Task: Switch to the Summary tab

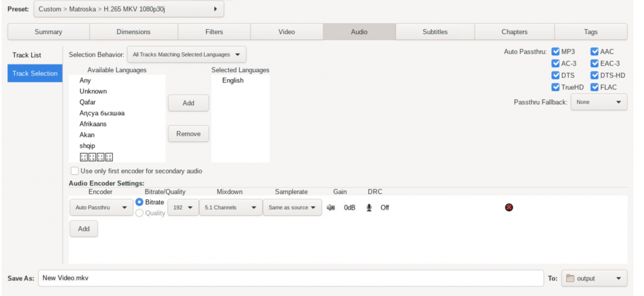Action: [48, 32]
